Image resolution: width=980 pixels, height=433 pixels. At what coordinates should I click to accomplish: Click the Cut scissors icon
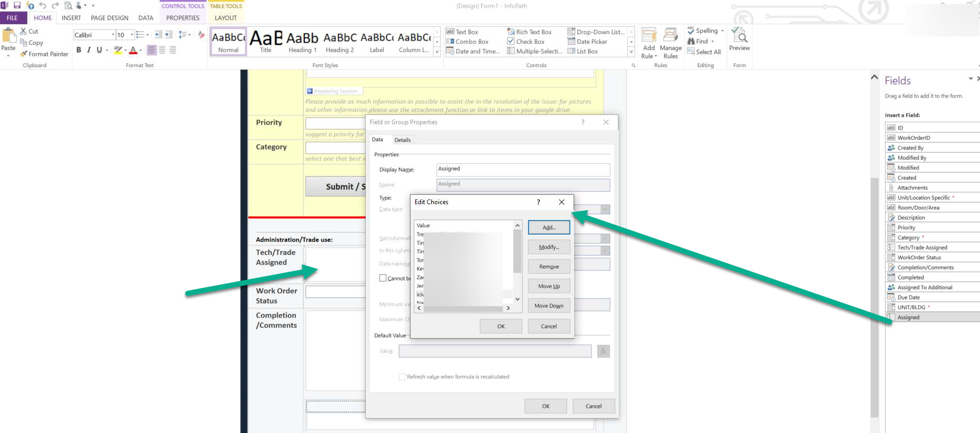[23, 31]
